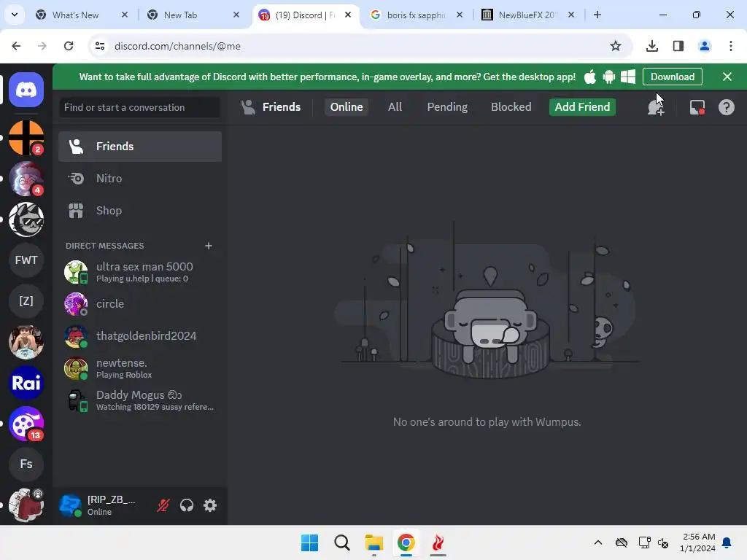This screenshot has width=747, height=560.
Task: Open User Settings gear icon
Action: click(x=210, y=505)
